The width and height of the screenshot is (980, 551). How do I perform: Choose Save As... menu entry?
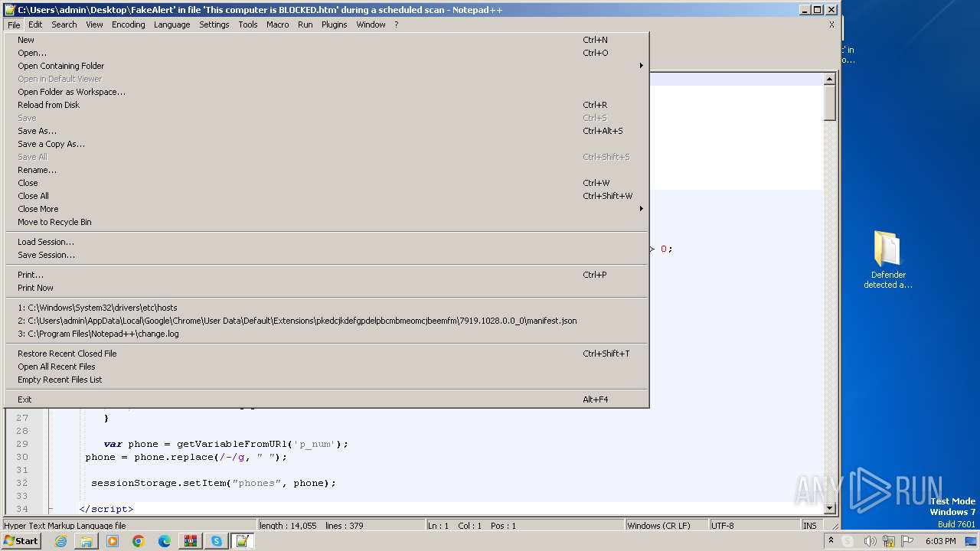(327, 131)
